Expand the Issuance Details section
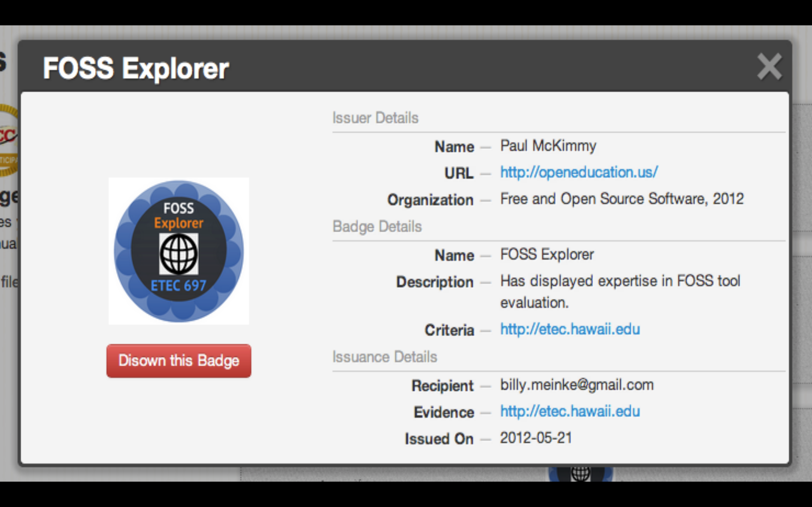Screen dimensions: 812x507 [x=384, y=356]
